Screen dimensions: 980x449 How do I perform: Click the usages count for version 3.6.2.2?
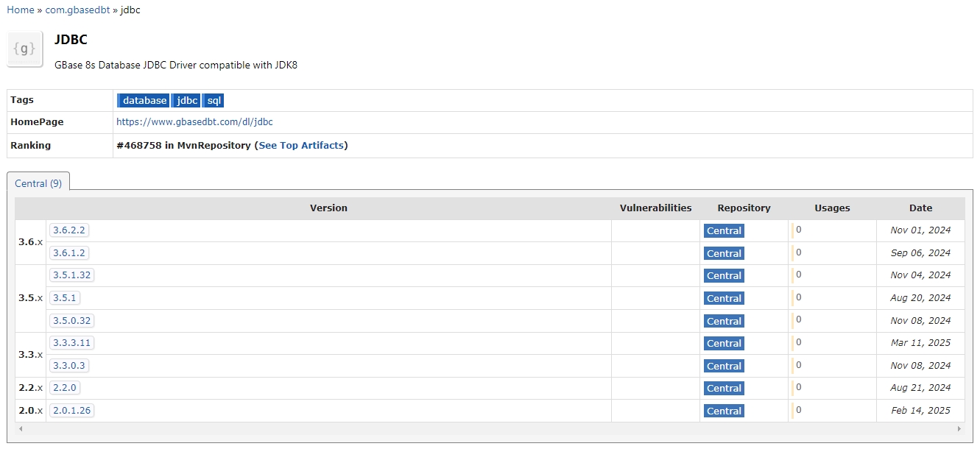click(x=798, y=230)
